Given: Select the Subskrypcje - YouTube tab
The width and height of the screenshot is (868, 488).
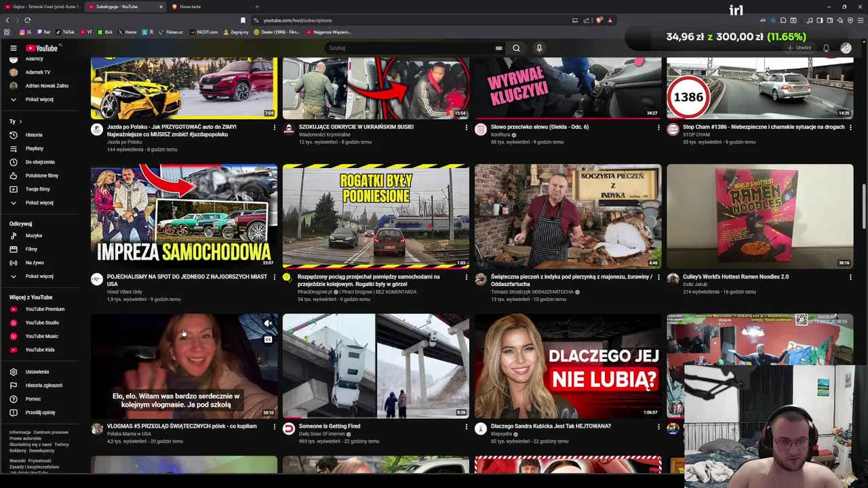Looking at the screenshot, I should [125, 7].
